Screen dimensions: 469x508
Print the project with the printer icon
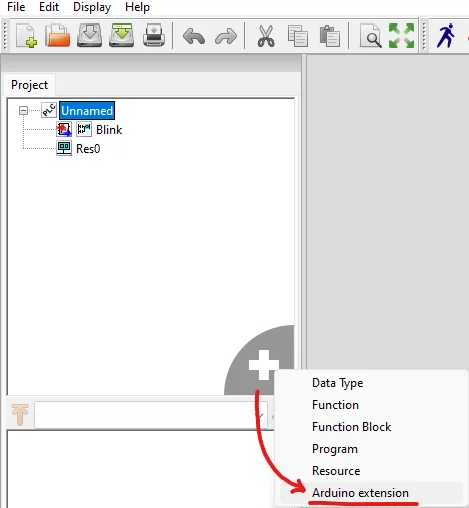click(154, 35)
